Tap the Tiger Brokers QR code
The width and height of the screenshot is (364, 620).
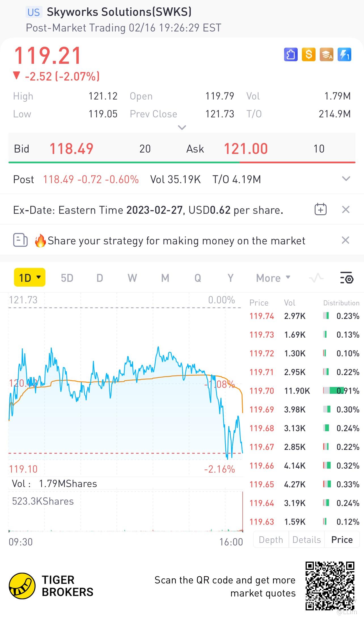(x=330, y=586)
